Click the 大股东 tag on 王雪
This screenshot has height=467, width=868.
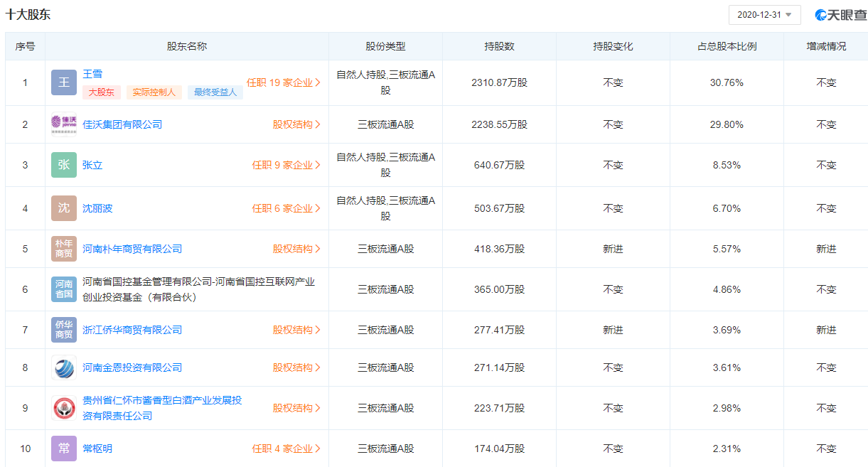click(102, 92)
